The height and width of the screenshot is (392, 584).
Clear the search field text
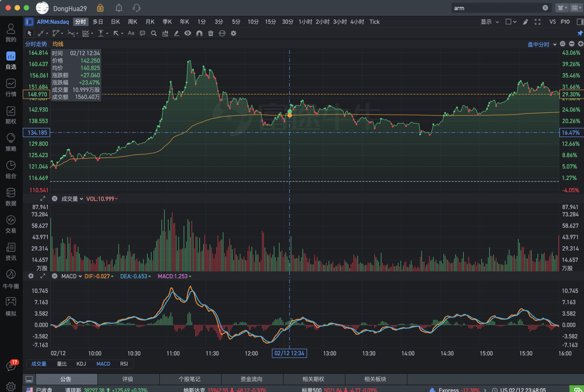545,8
